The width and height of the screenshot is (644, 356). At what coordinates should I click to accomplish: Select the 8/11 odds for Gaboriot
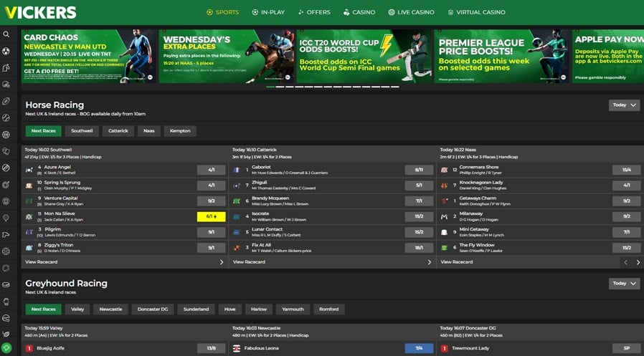pyautogui.click(x=419, y=170)
